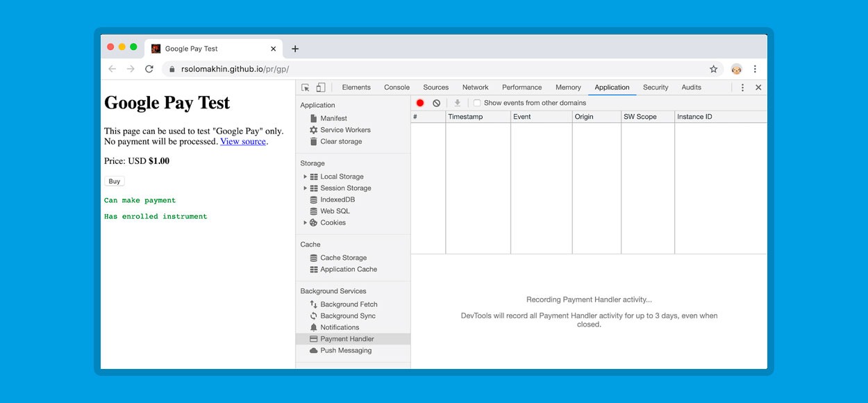Switch to the Sources tab
868x403 pixels.
point(436,88)
